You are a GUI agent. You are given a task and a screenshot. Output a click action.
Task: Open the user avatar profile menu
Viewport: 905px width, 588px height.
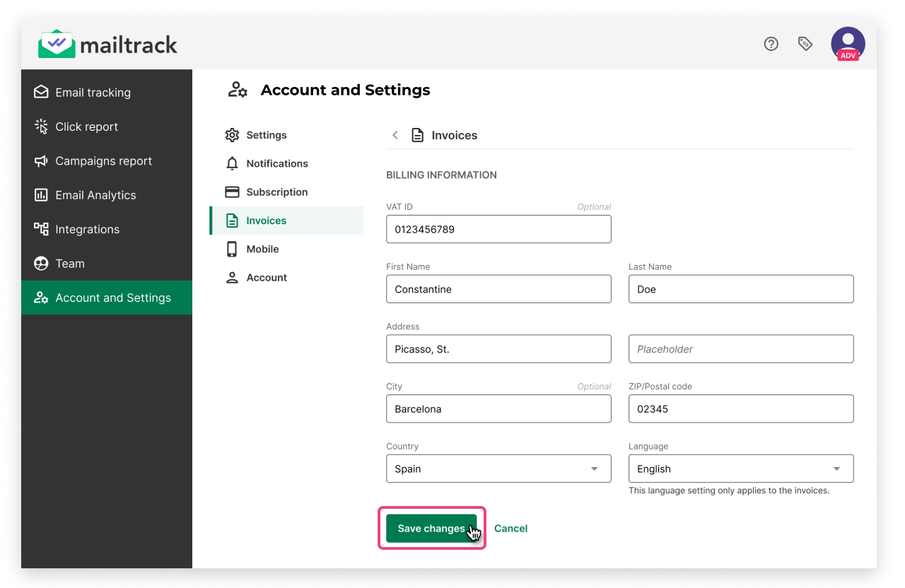tap(848, 44)
